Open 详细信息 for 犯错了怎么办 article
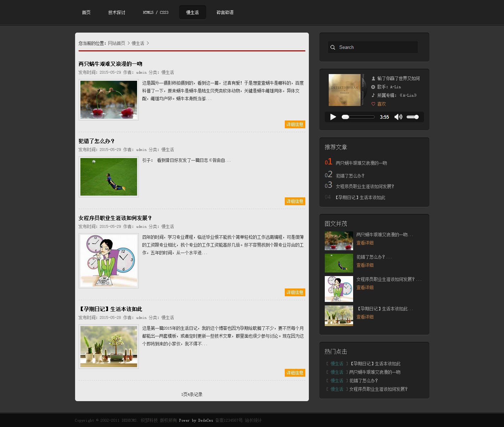Screen dimensions: 504x427 coord(295,201)
